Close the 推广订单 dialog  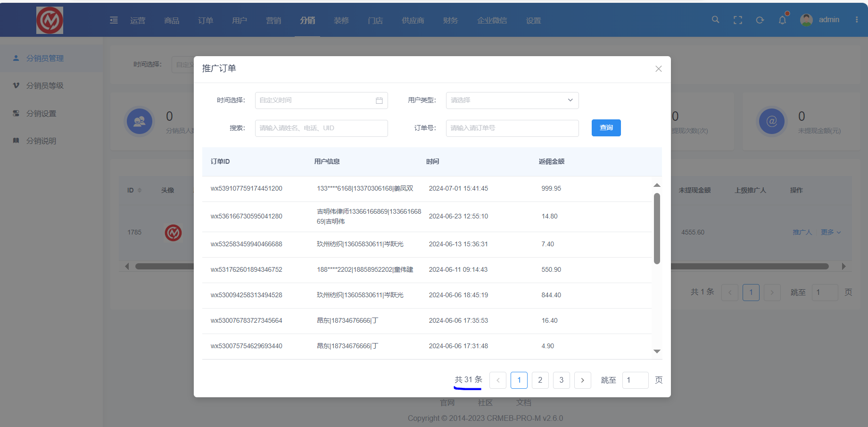pos(659,69)
